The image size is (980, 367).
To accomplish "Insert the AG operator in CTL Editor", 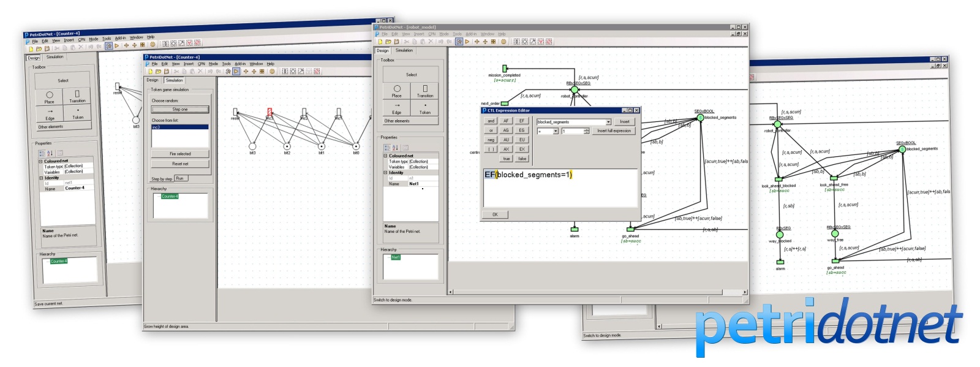I will tap(506, 131).
